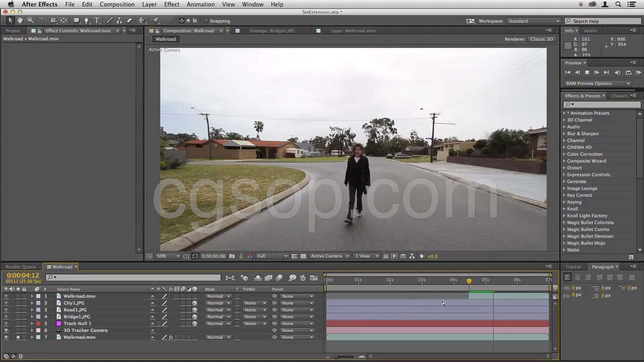Click the Walkroad composition breadcrumb button
This screenshot has width=644, height=362.
point(166,39)
